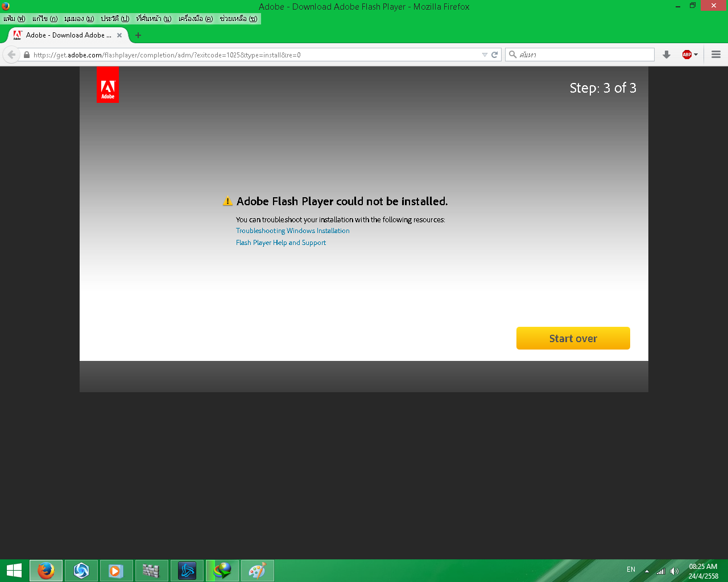
Task: Click the yellow Start over button
Action: 573,338
